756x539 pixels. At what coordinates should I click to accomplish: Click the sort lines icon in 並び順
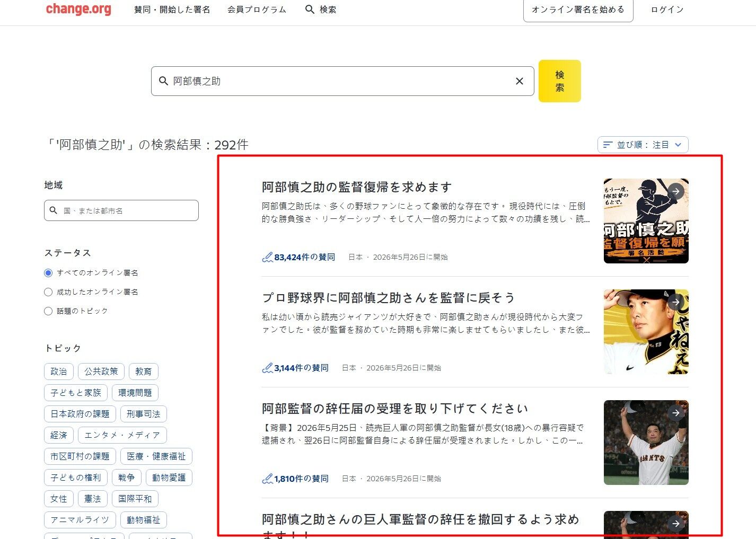click(x=608, y=145)
